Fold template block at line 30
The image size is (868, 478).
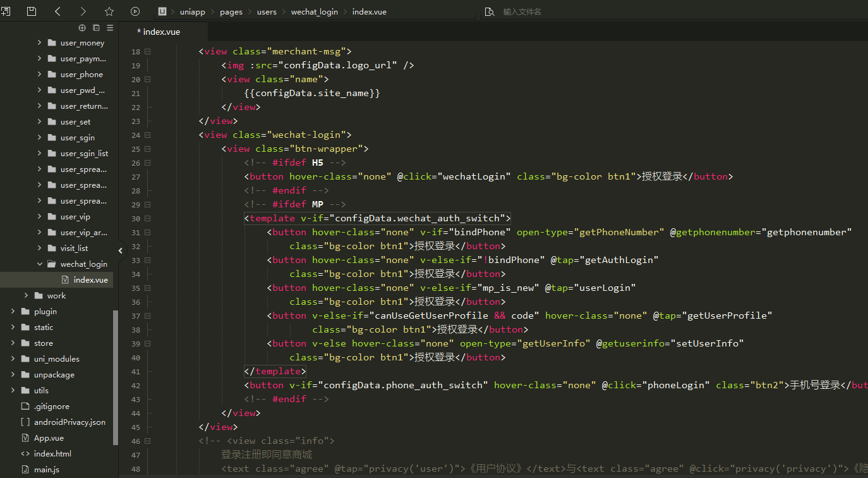tap(147, 218)
